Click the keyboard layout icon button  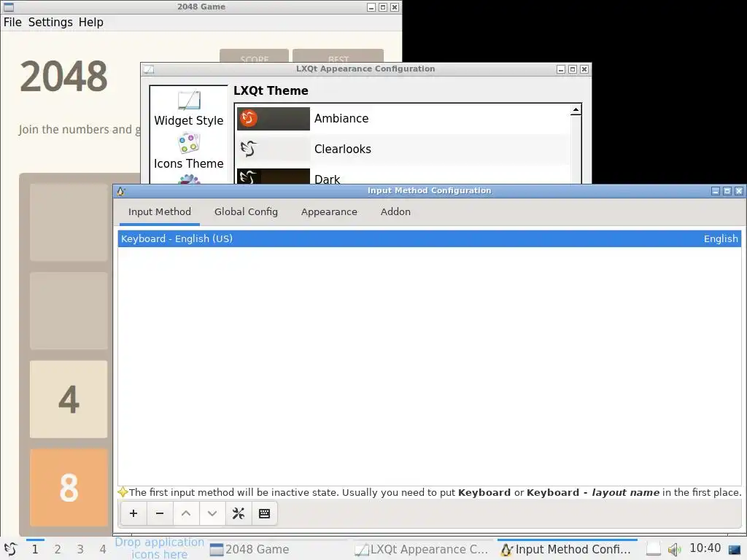pos(264,513)
